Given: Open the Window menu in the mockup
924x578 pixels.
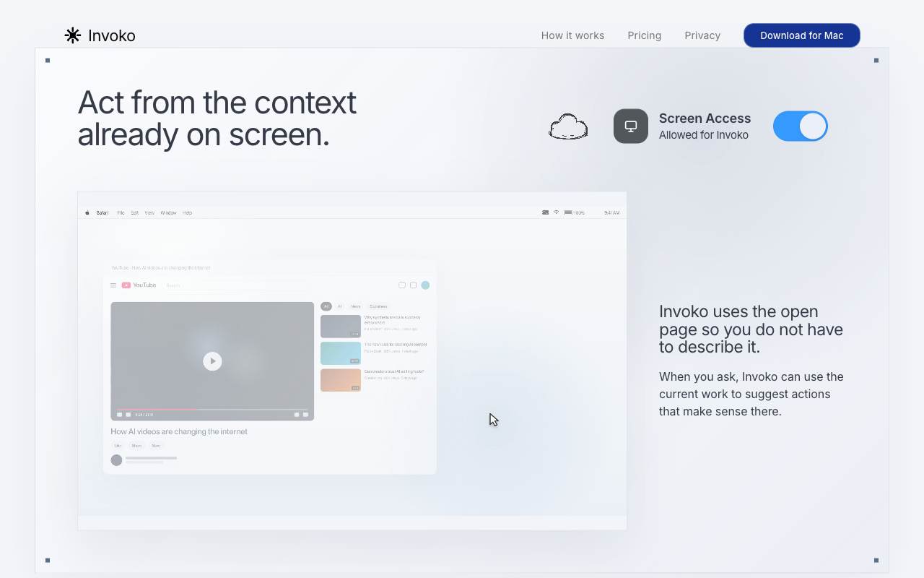Looking at the screenshot, I should click(168, 212).
